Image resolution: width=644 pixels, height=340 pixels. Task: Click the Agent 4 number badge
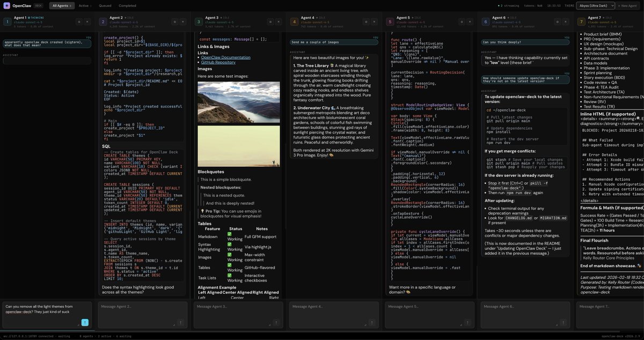(295, 22)
